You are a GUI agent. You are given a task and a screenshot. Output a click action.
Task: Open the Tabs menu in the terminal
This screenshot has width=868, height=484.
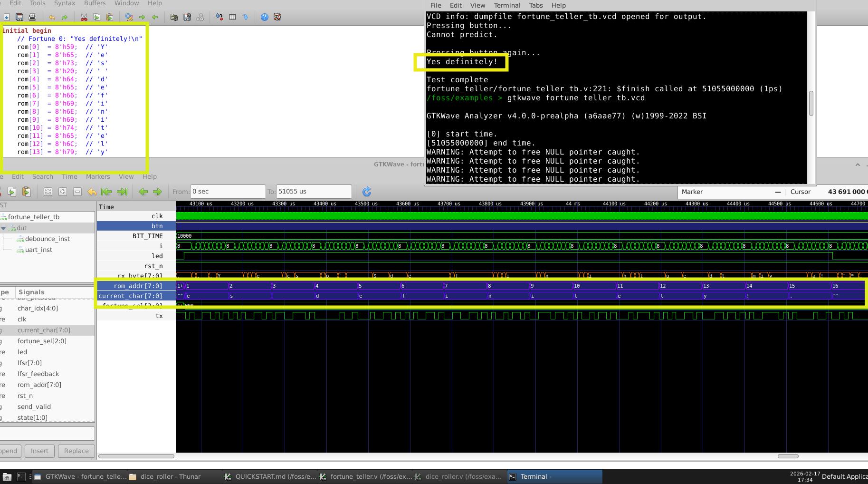pyautogui.click(x=535, y=5)
